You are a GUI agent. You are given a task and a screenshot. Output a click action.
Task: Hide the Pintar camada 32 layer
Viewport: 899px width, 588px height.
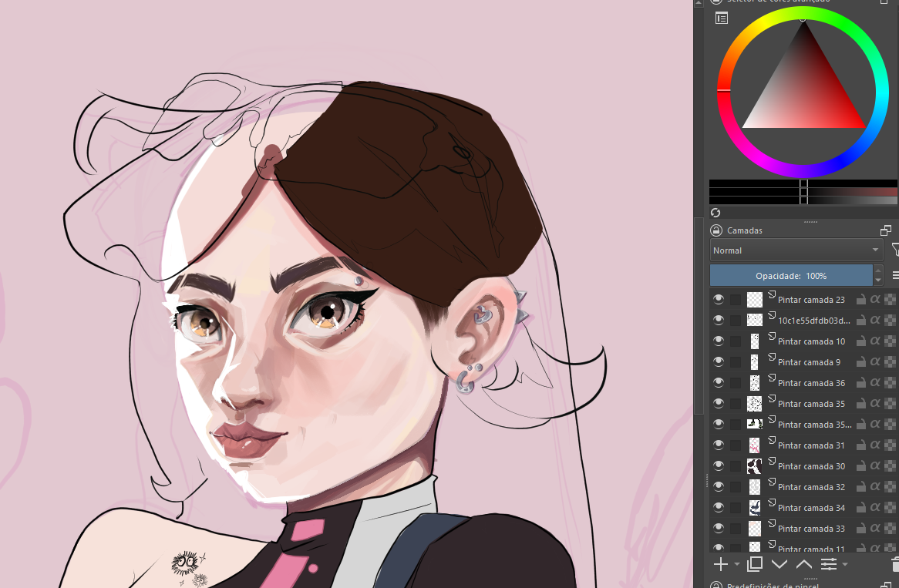[x=719, y=486]
